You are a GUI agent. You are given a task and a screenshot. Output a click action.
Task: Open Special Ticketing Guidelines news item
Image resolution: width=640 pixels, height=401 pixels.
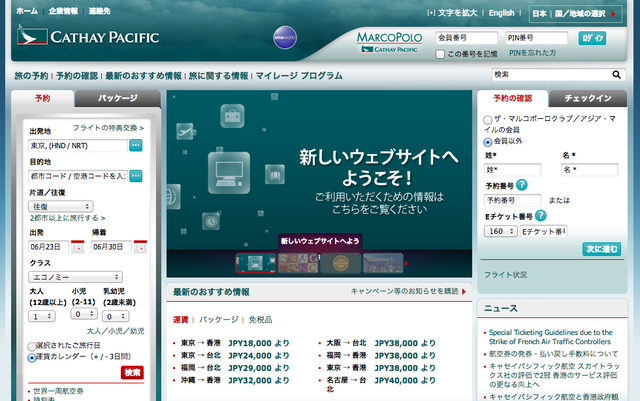550,337
